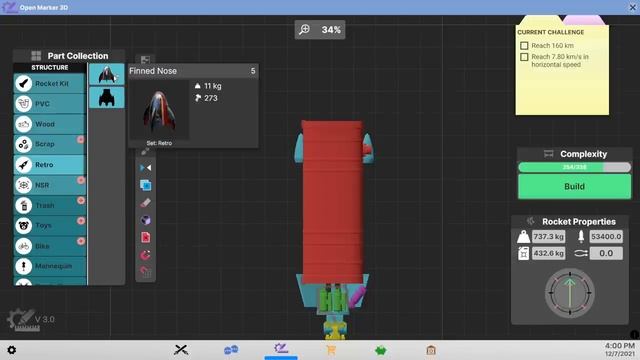The height and width of the screenshot is (360, 640).
Task: Open the orange shopping cart tab
Action: click(331, 350)
